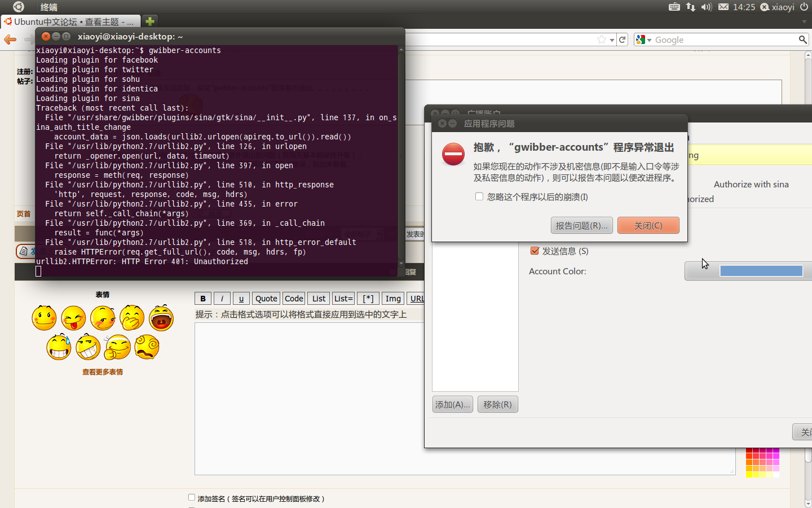Viewport: 812px width, 508px height.
Task: Click the search magnifier icon
Action: (x=802, y=40)
